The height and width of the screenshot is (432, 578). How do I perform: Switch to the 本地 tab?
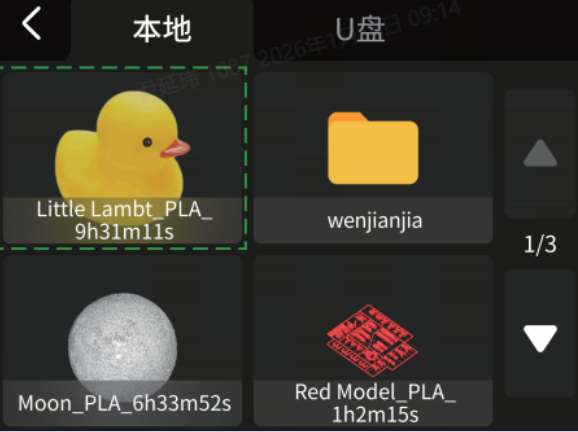162,29
